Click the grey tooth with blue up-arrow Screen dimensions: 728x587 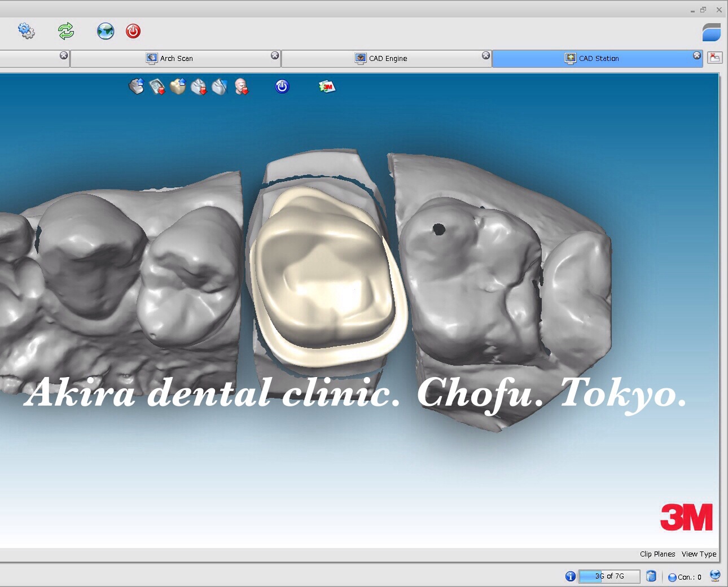pos(137,86)
